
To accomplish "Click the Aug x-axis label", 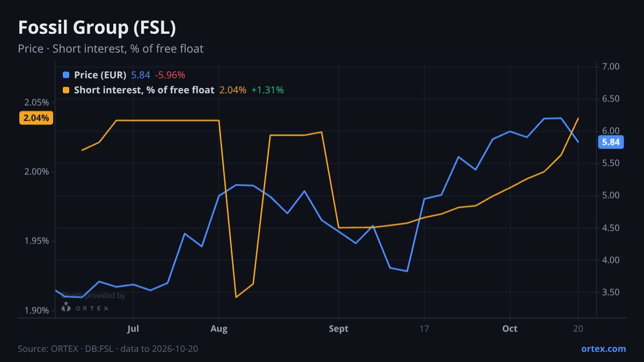I will tap(218, 328).
